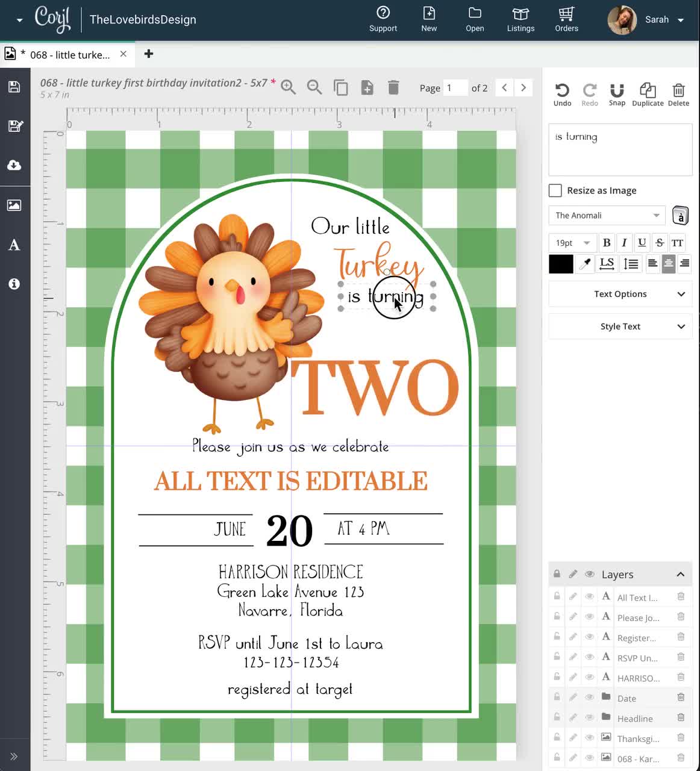Collapse the Layers panel
Viewport: 700px width, 771px height.
(680, 574)
